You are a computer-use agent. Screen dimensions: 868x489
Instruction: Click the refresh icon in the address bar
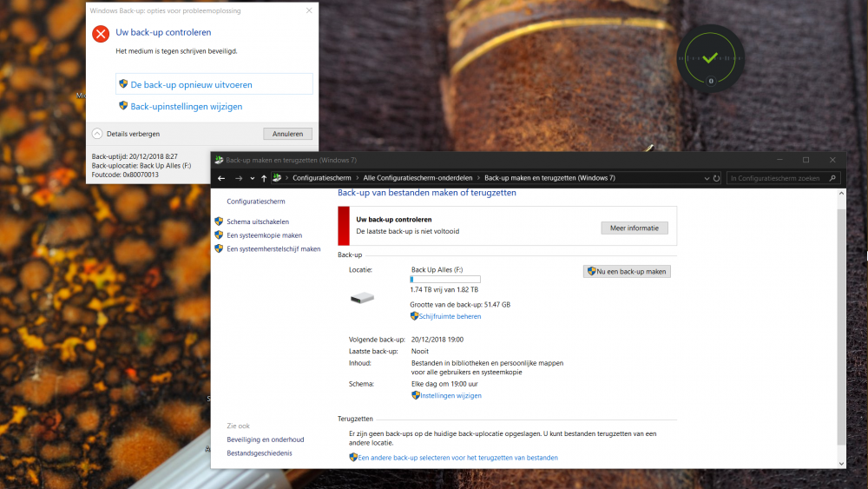point(716,178)
